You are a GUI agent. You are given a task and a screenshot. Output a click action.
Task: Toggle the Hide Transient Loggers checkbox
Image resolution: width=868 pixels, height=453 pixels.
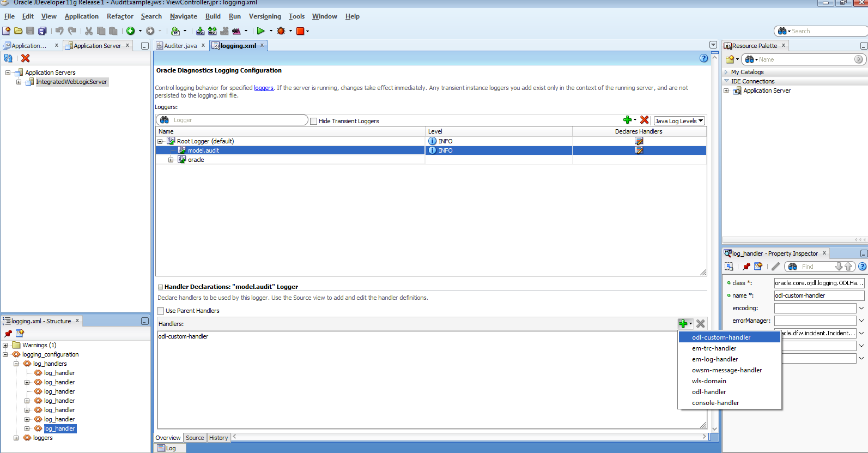click(313, 121)
